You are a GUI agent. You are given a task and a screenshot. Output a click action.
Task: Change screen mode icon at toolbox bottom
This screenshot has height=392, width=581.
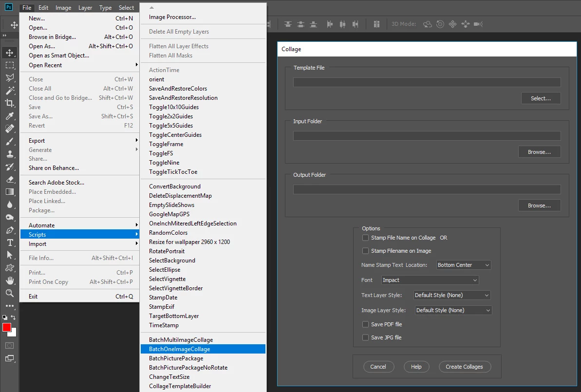(x=10, y=358)
